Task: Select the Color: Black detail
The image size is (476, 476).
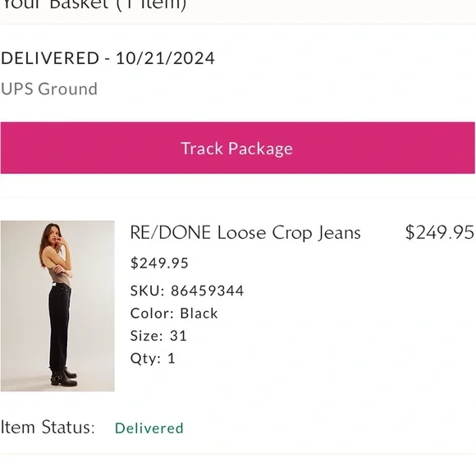Action: [174, 314]
